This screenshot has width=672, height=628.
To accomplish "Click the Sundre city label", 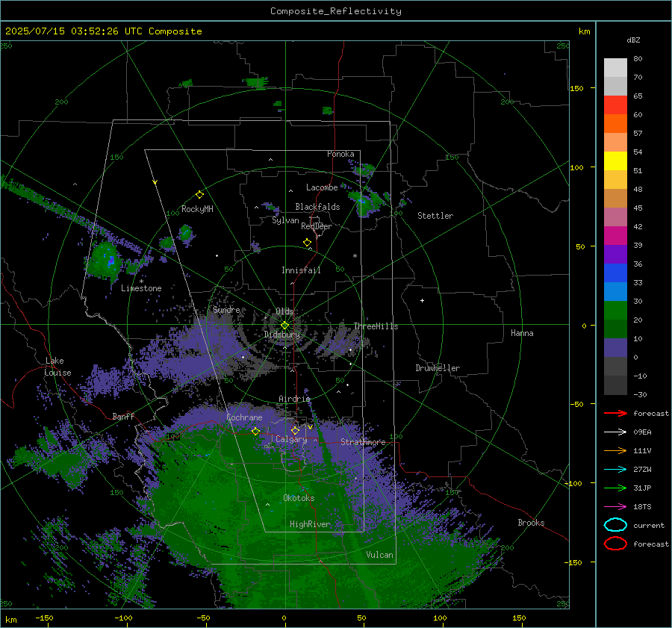I will [x=226, y=309].
